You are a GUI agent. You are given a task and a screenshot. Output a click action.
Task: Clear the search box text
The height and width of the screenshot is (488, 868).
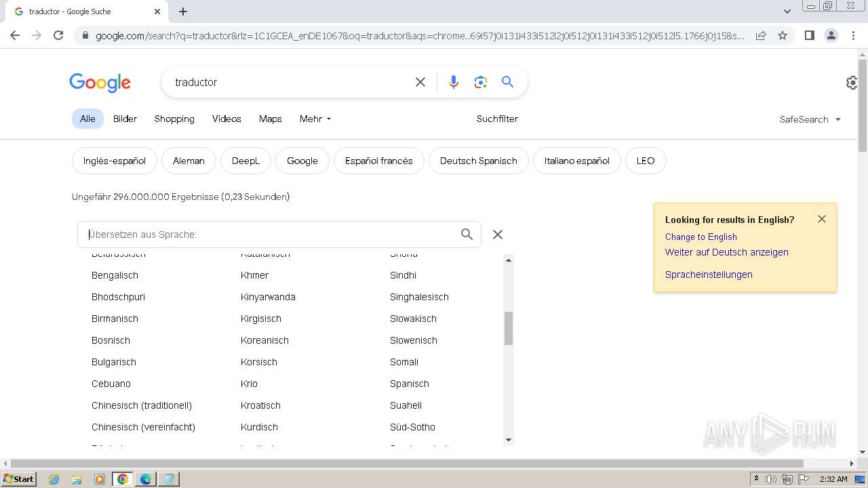coord(420,82)
